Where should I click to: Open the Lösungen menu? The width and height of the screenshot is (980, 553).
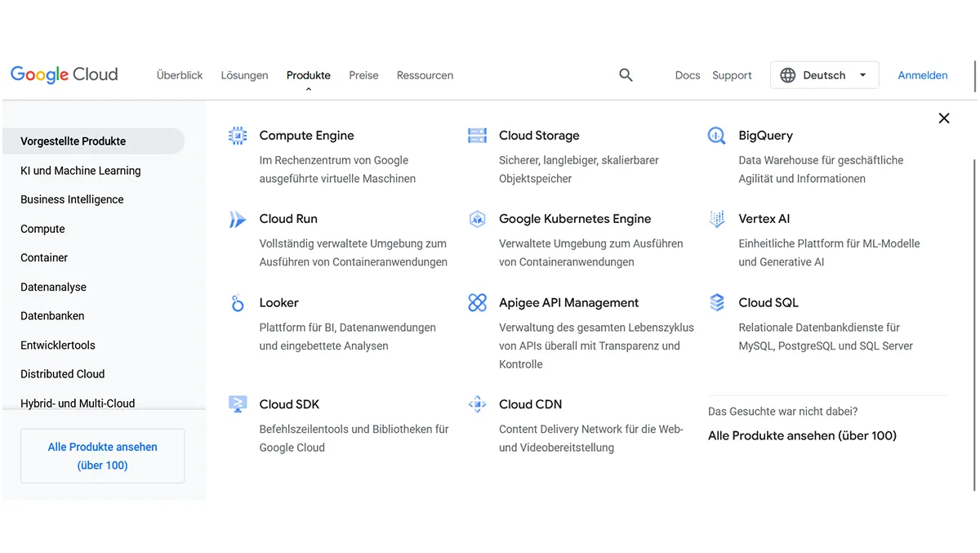pyautogui.click(x=244, y=75)
